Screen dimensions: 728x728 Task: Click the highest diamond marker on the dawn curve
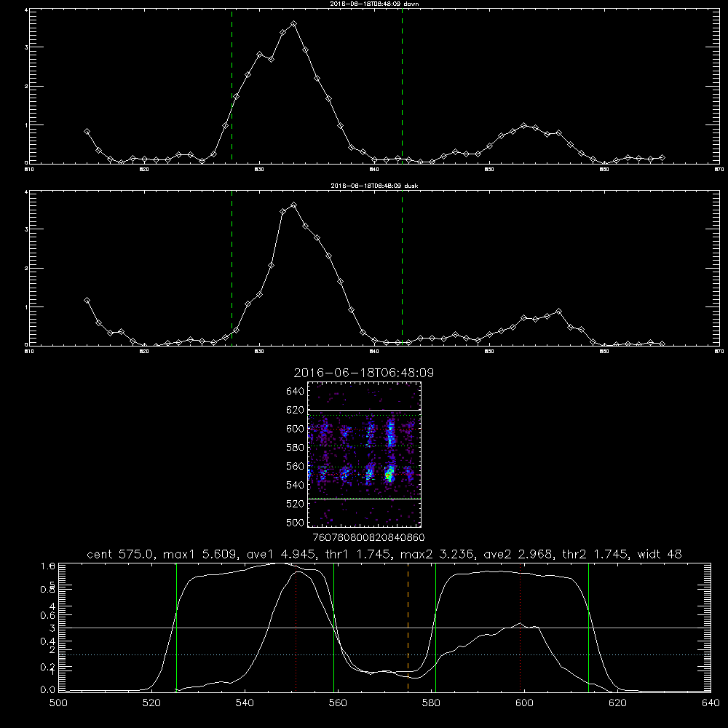[x=293, y=24]
